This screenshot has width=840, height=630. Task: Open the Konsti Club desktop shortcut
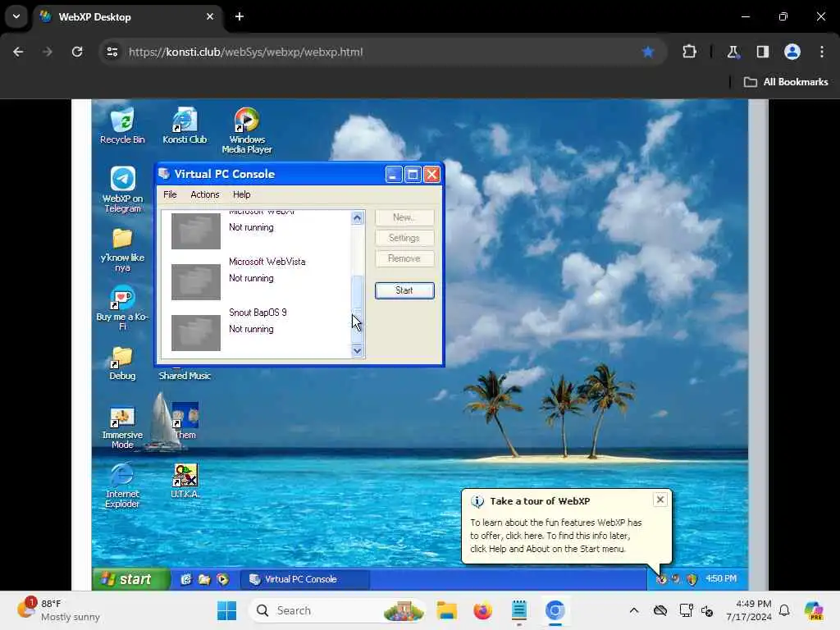pyautogui.click(x=185, y=126)
